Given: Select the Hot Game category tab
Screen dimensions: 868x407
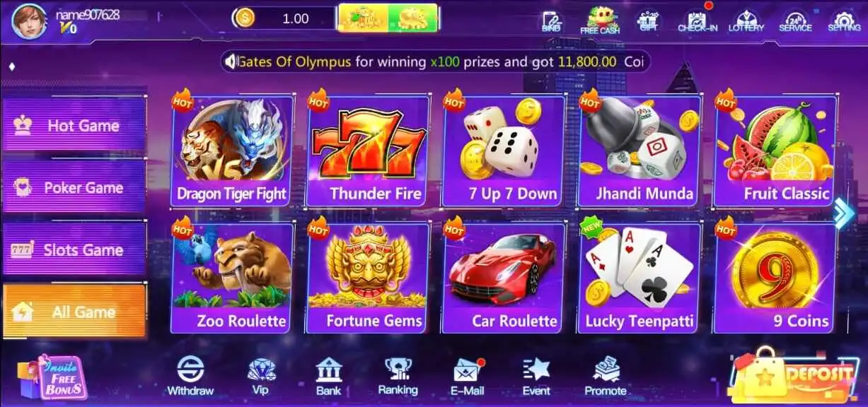Looking at the screenshot, I should click(74, 126).
